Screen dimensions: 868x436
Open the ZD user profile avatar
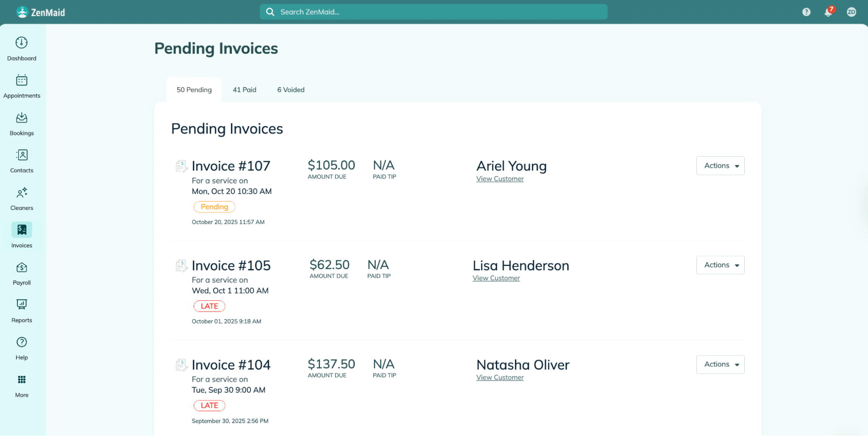851,12
